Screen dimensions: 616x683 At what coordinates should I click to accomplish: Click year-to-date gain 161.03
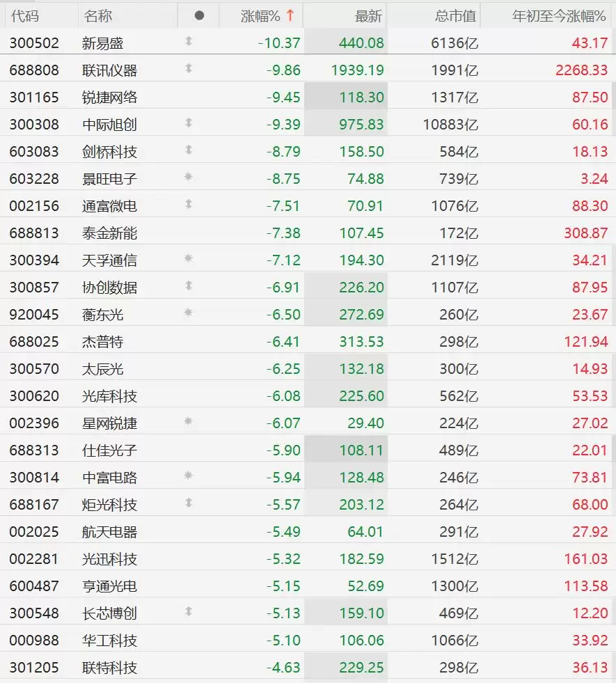tap(585, 559)
